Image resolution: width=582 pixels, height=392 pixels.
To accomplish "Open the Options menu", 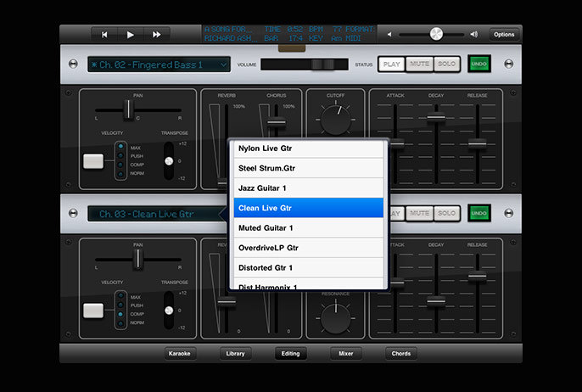I will click(504, 35).
